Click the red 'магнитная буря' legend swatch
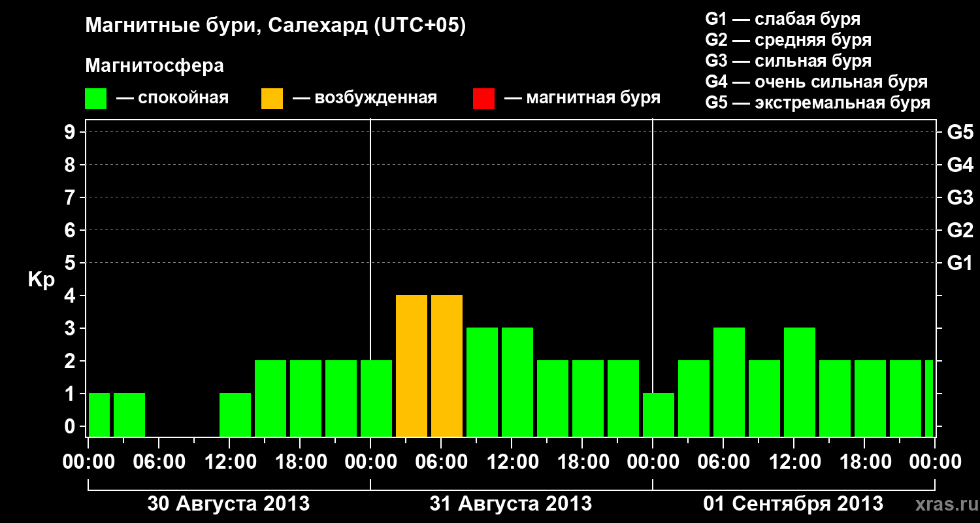The image size is (980, 523). [x=483, y=99]
